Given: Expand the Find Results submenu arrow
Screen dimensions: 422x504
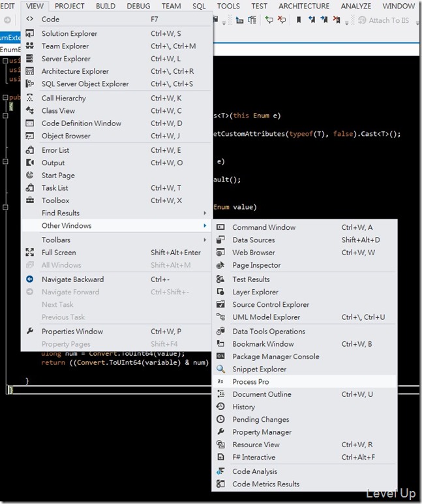Looking at the screenshot, I should [x=205, y=213].
